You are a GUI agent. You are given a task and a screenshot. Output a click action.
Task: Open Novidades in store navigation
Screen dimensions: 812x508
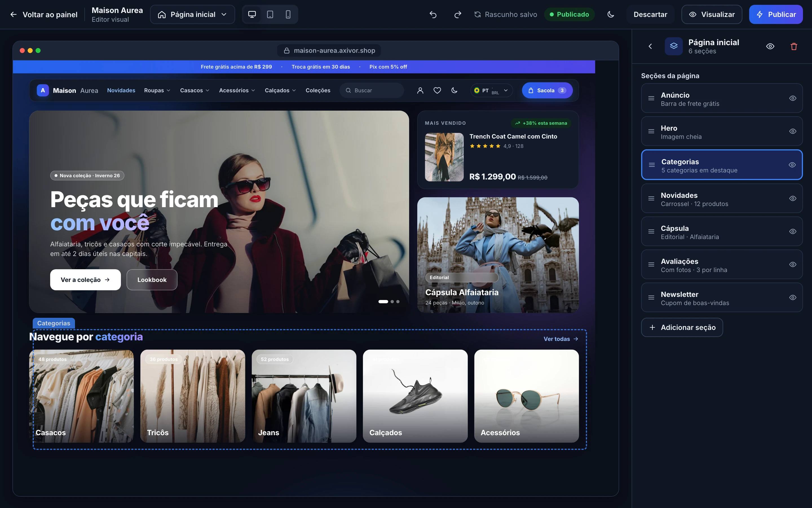121,90
